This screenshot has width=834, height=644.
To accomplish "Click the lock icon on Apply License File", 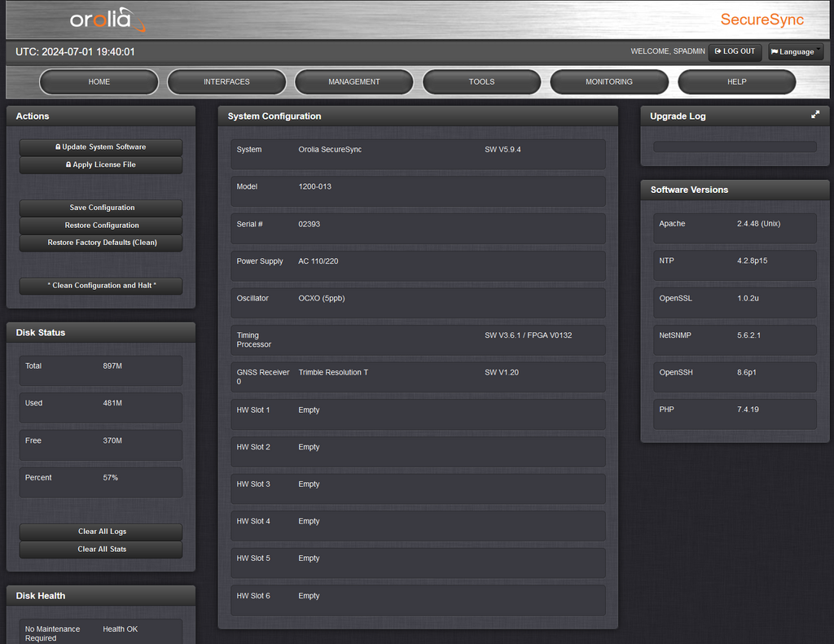I will point(68,165).
